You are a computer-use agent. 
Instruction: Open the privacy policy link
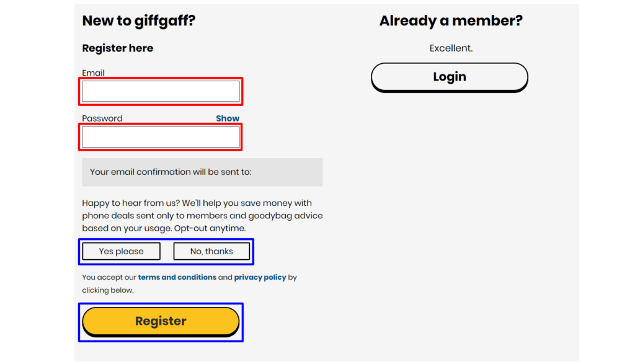(x=260, y=277)
